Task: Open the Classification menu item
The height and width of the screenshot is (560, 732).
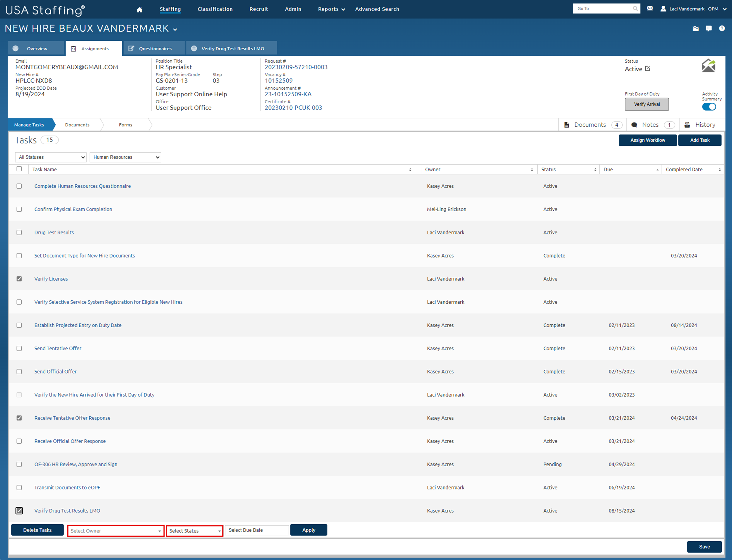Action: point(215,9)
